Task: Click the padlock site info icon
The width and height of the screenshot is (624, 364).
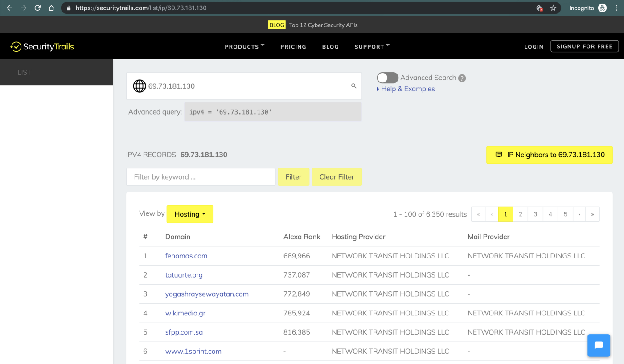Action: point(69,8)
